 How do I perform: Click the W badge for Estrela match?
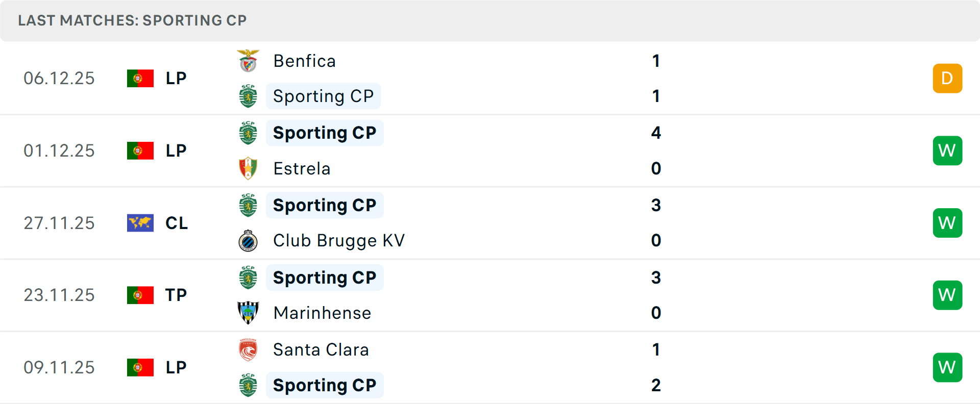coord(947,151)
